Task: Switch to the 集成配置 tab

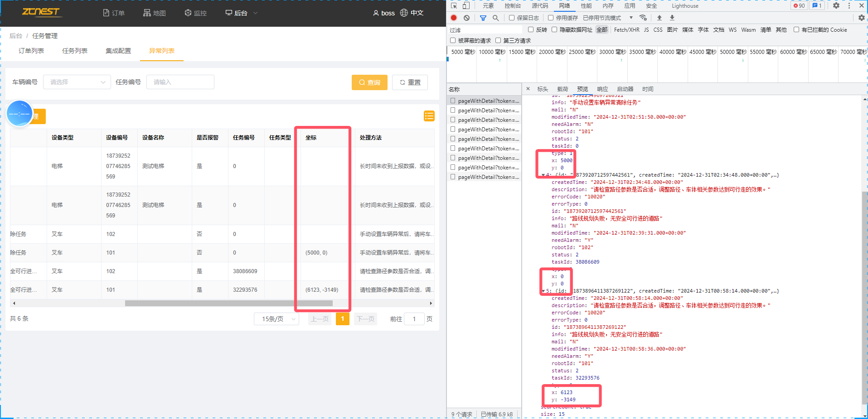Action: [x=118, y=51]
